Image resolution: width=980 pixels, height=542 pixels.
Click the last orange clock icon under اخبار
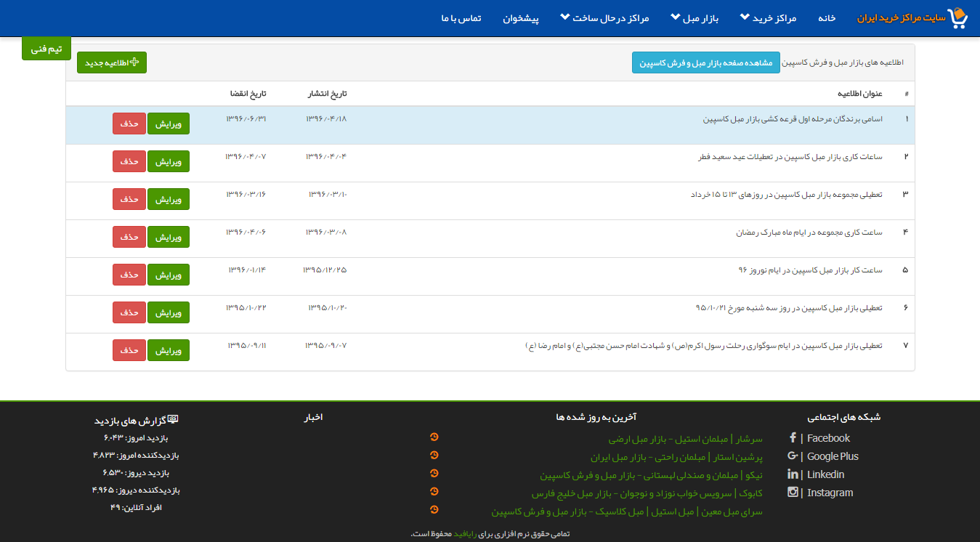click(434, 510)
